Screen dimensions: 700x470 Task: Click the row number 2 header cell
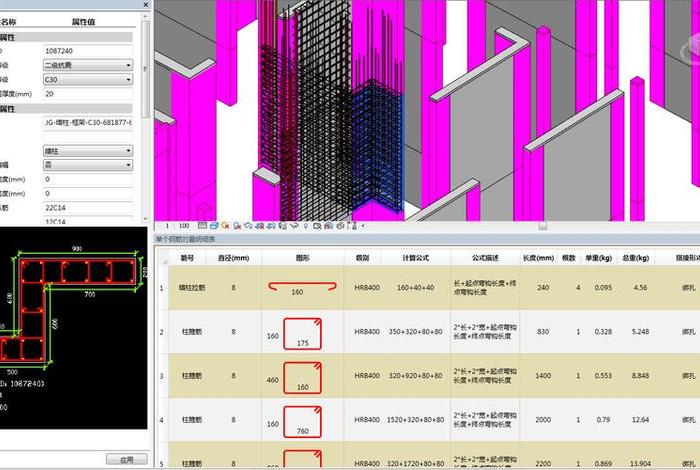pos(162,332)
